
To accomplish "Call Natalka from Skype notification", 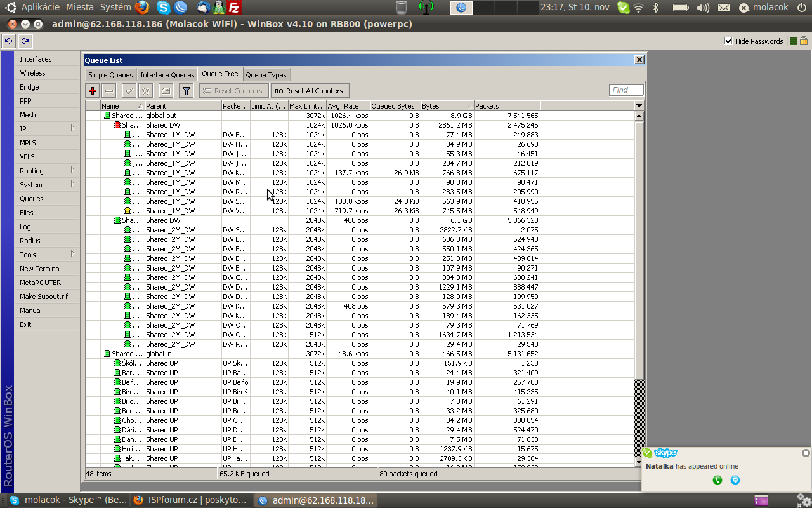I will pos(717,480).
